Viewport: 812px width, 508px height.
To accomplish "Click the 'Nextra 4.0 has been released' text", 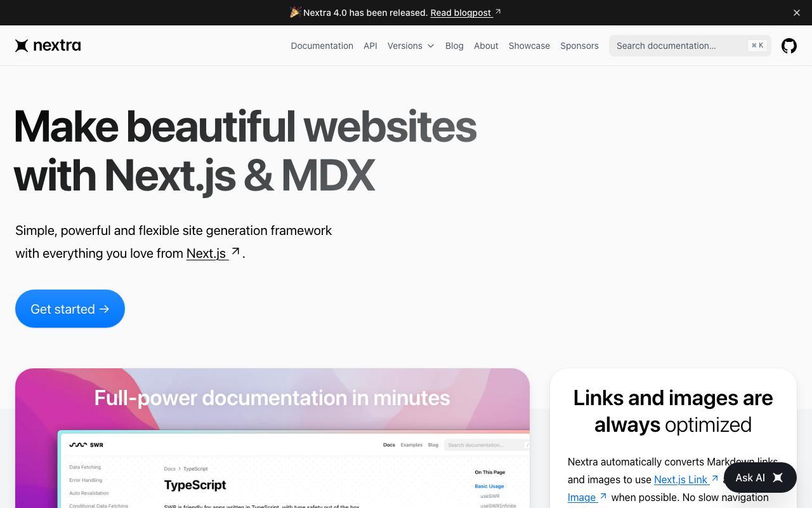I will 365,13.
